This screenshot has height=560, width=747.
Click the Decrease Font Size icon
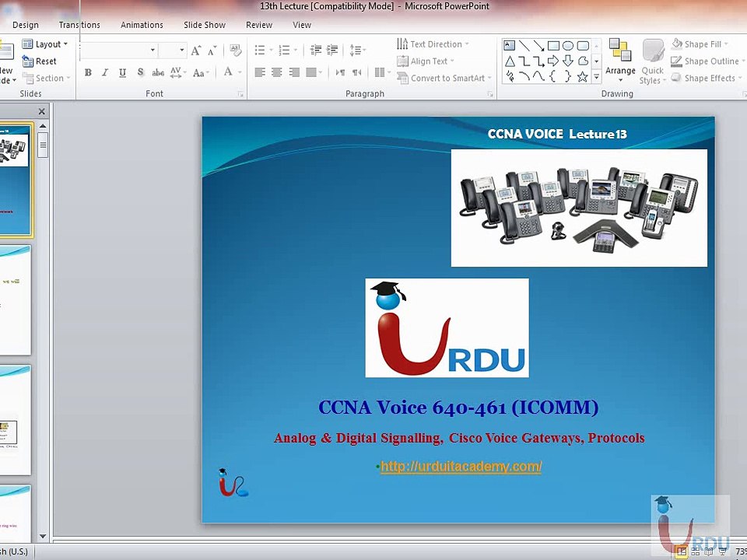point(212,51)
